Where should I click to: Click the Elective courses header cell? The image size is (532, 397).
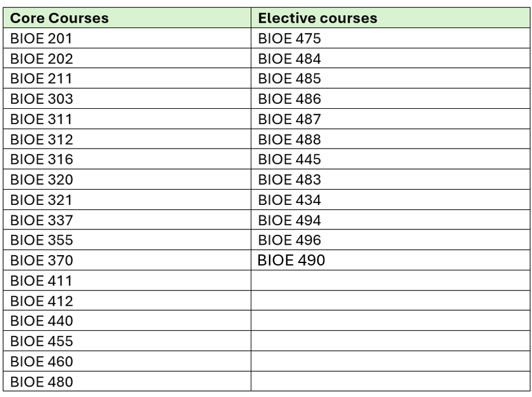390,18
